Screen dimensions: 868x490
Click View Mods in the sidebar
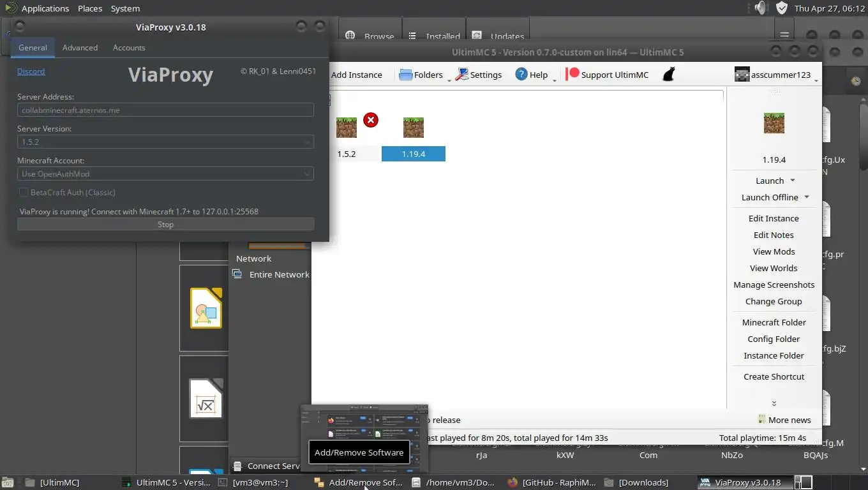point(774,251)
